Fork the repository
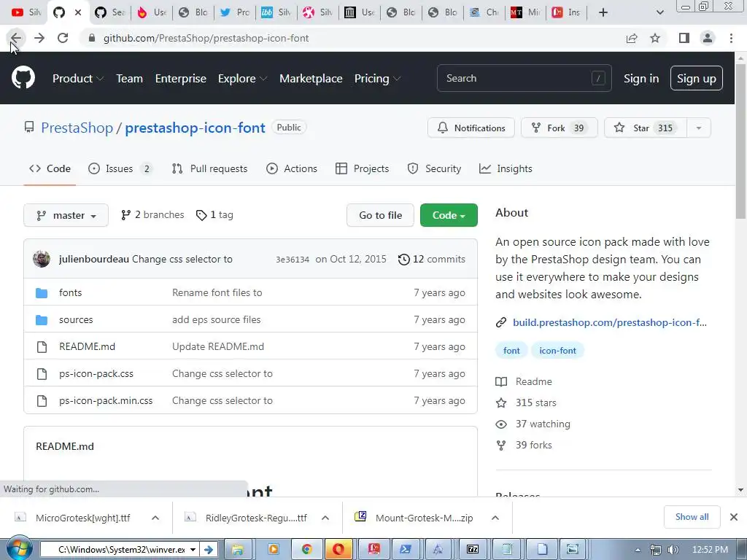 [559, 128]
